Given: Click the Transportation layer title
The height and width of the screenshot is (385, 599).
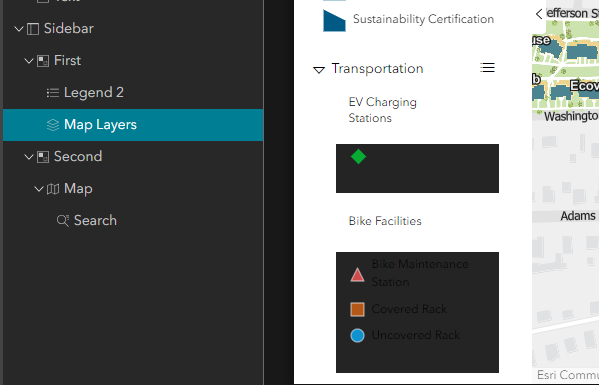Looking at the screenshot, I should 377,69.
